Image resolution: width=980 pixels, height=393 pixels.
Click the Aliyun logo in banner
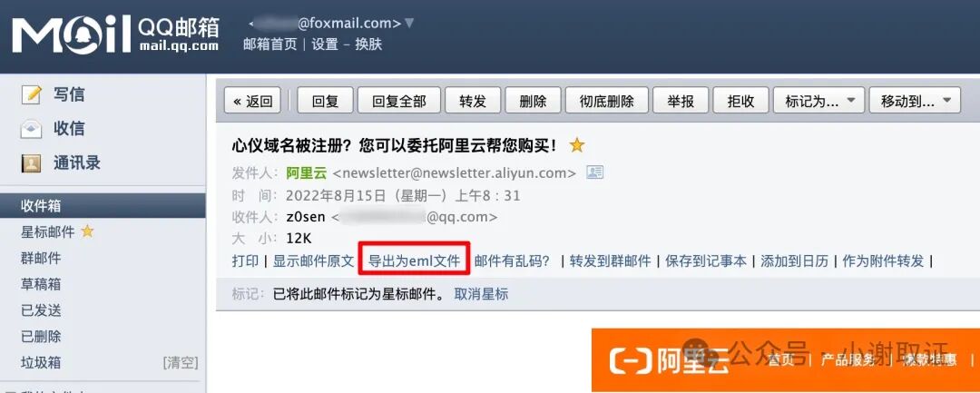[669, 360]
